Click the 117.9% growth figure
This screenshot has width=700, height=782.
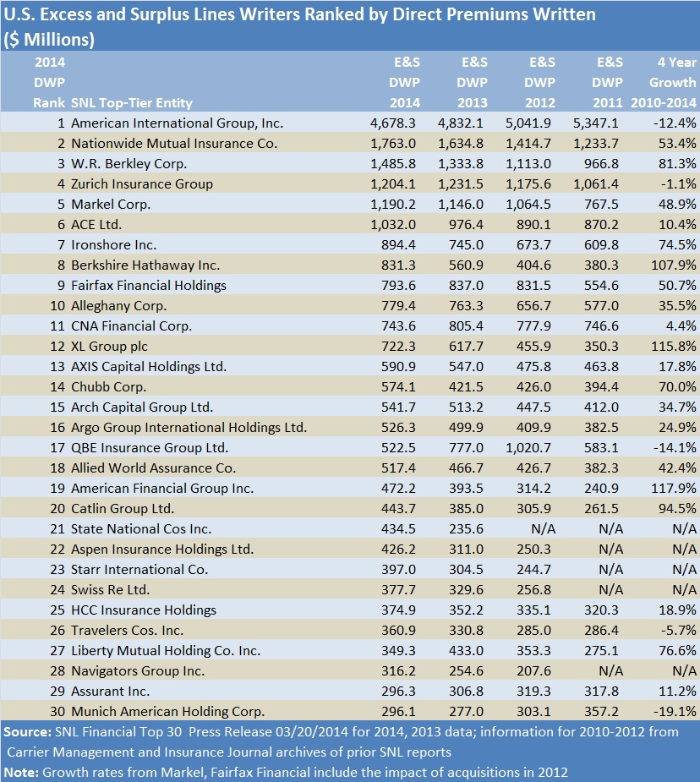[674, 488]
